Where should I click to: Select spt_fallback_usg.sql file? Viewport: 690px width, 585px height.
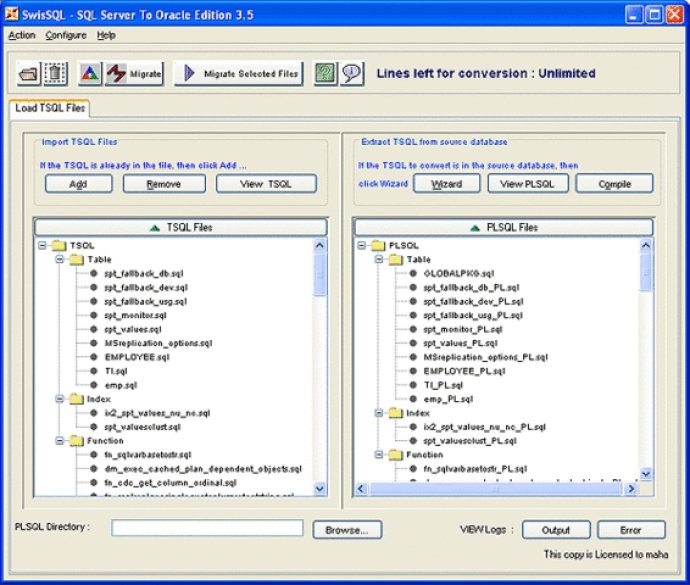(x=145, y=302)
